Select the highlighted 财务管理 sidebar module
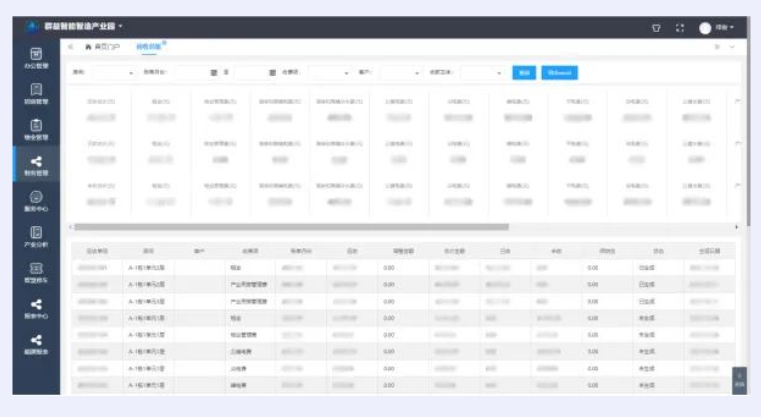The height and width of the screenshot is (417, 761). coord(36,166)
